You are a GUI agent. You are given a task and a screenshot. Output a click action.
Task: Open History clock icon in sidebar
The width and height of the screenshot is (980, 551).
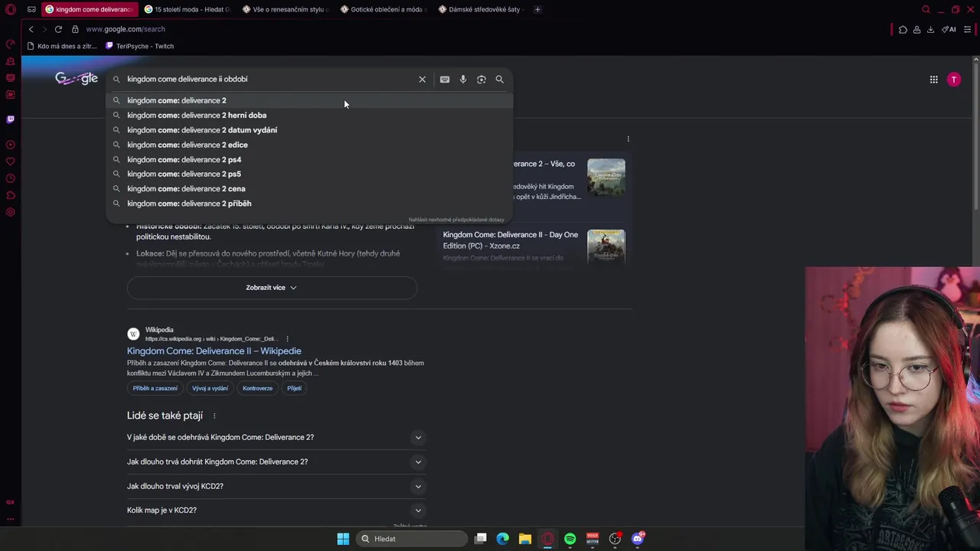click(11, 178)
